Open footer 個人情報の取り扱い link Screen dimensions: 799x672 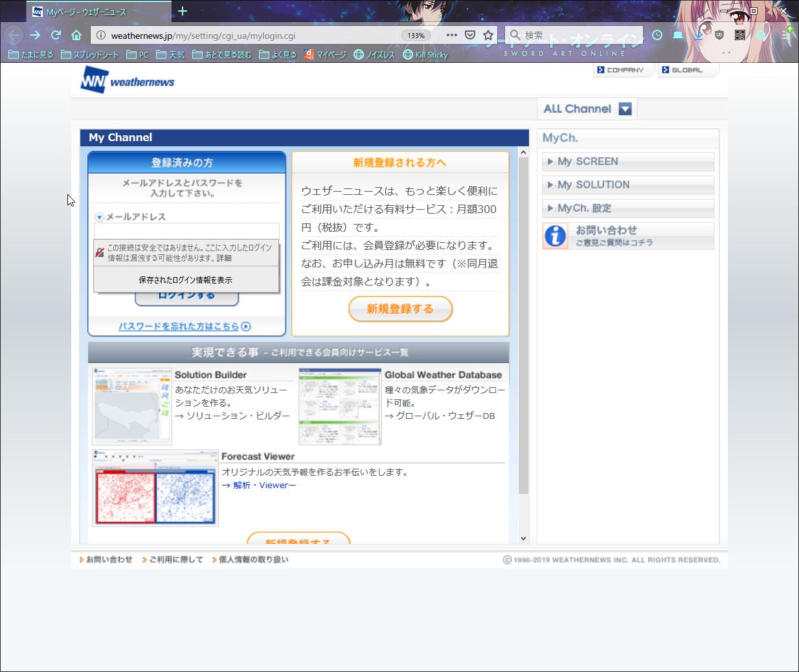tap(254, 559)
